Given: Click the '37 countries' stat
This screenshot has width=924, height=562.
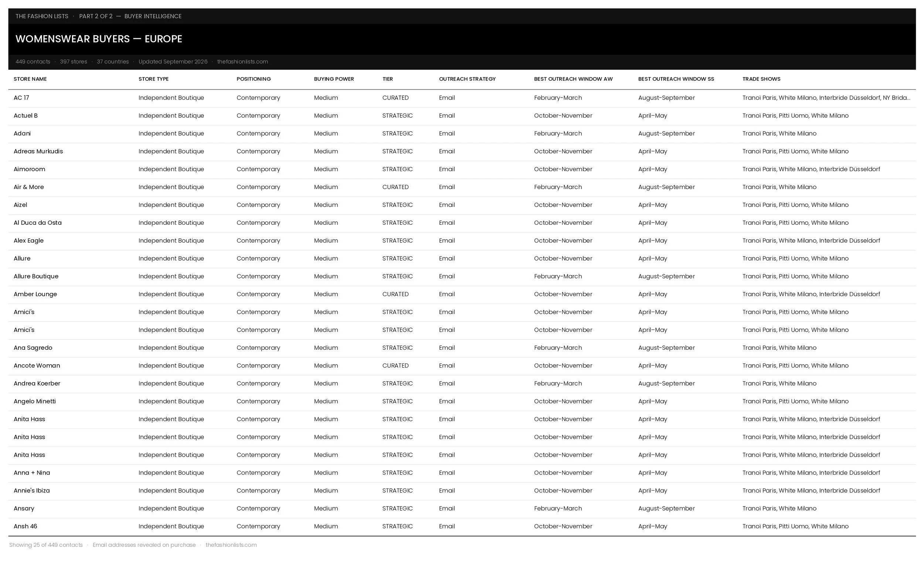Looking at the screenshot, I should [112, 61].
